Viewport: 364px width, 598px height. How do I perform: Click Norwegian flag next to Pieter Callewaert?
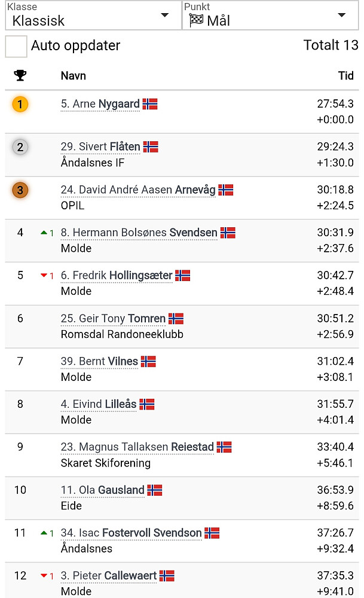point(167,576)
